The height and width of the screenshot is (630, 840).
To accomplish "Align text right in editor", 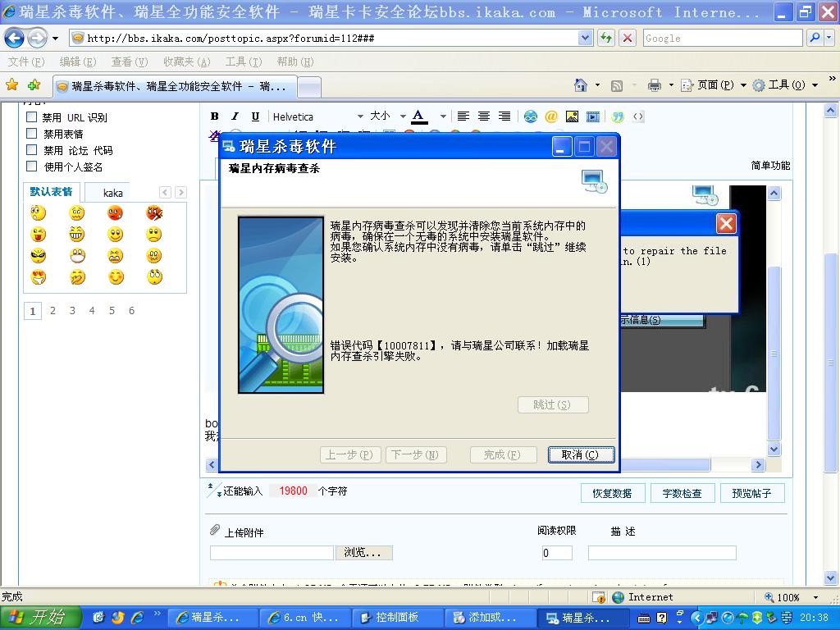I will click(504, 116).
